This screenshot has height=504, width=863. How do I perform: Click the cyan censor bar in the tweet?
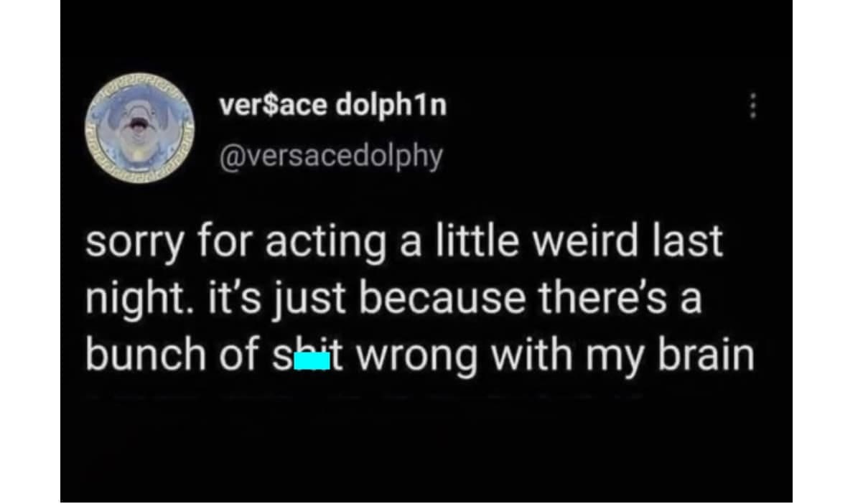312,359
